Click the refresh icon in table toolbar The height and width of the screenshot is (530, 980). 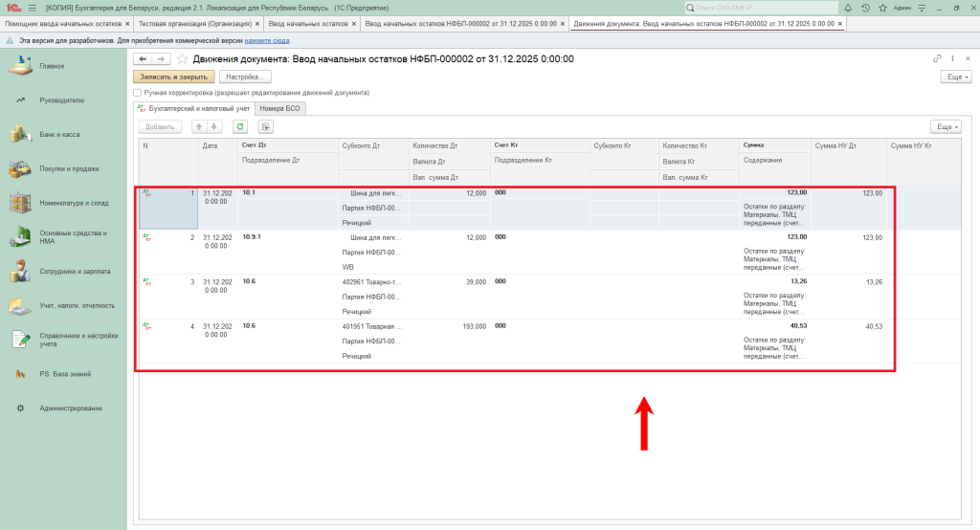click(x=240, y=126)
